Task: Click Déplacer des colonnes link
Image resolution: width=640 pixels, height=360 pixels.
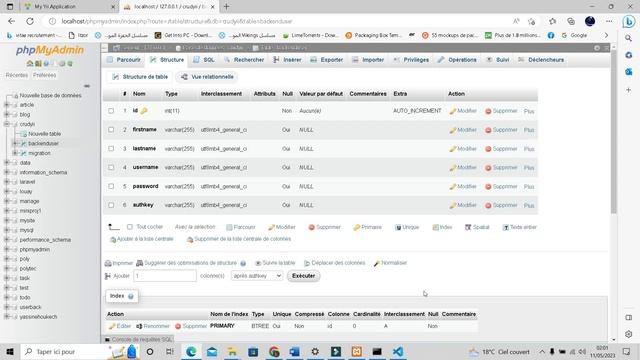Action: pos(335,263)
